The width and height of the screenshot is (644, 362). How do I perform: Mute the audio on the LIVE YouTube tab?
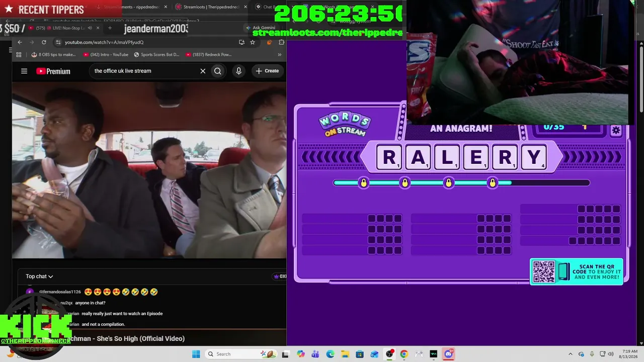coord(90,28)
